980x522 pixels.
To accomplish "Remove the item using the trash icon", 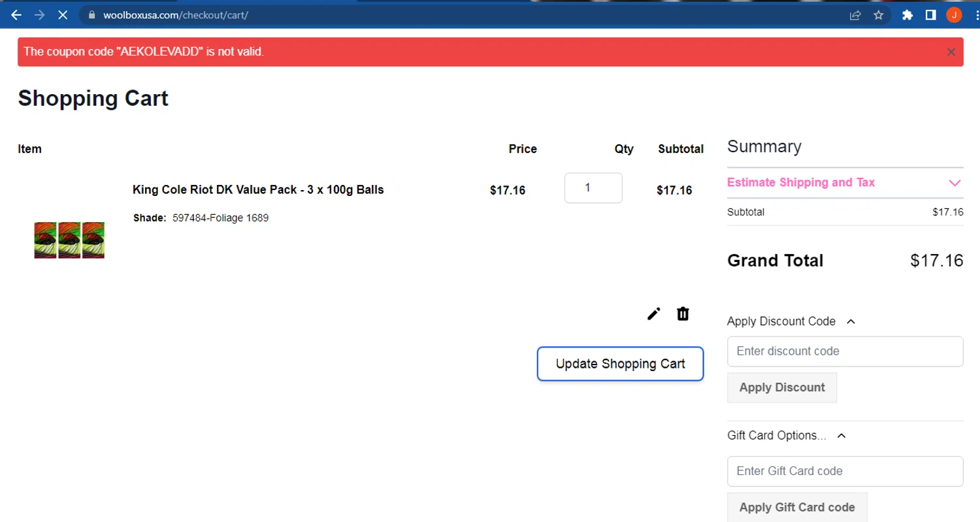I will (x=683, y=314).
